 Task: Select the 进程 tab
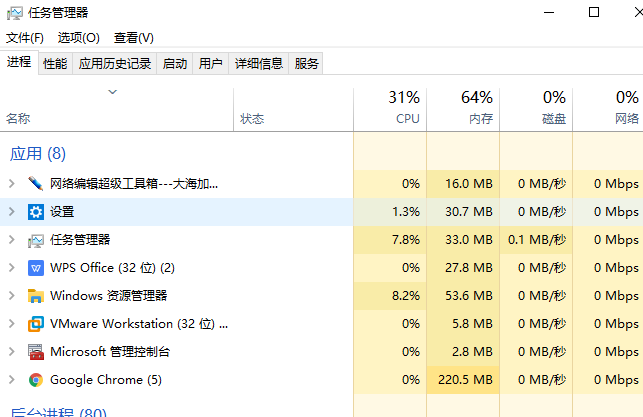tap(19, 62)
